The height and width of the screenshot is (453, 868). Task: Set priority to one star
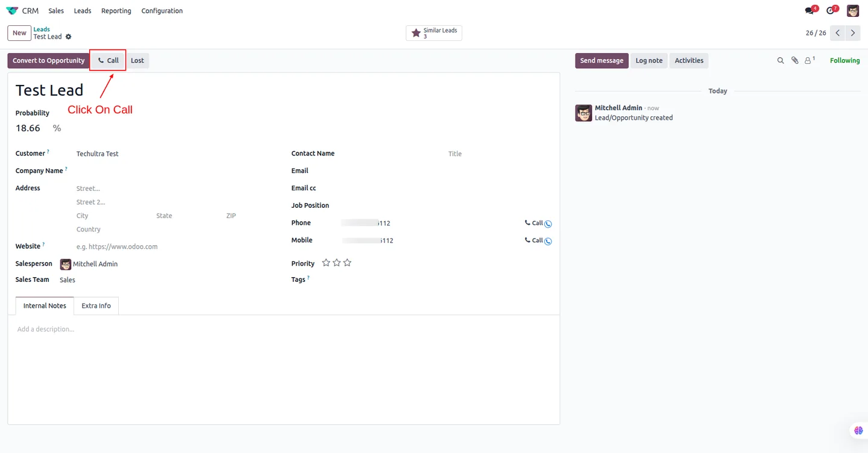point(326,263)
